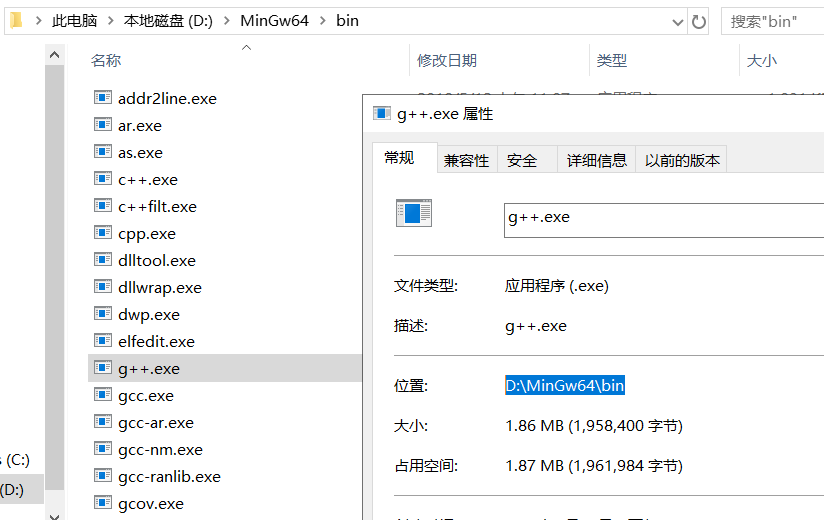Click the folder icon in address bar
Screen dimensions: 824x520
tap(16, 20)
